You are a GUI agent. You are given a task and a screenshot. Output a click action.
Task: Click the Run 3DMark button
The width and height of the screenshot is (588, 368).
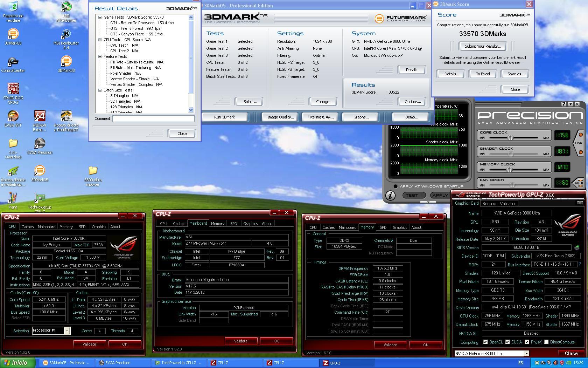[x=224, y=117]
